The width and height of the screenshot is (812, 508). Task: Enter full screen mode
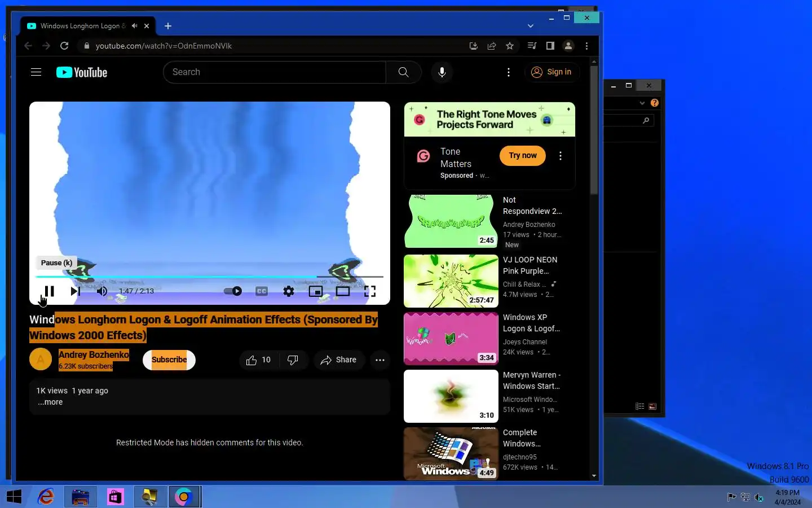click(x=370, y=291)
